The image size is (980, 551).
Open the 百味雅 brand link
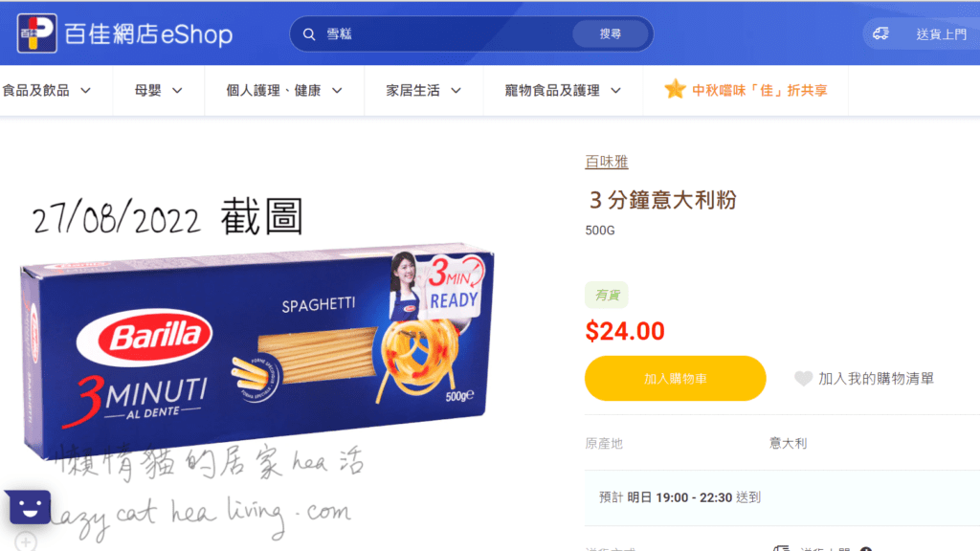click(x=606, y=162)
